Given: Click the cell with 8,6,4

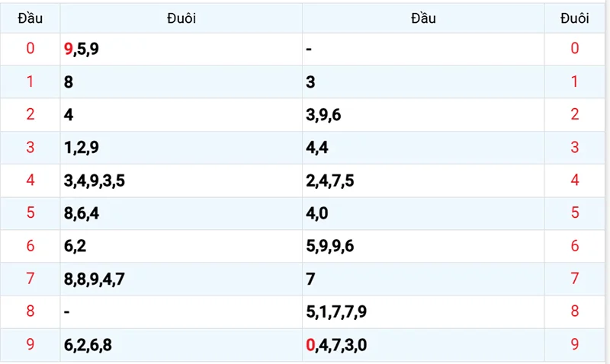Looking at the screenshot, I should coord(181,213).
